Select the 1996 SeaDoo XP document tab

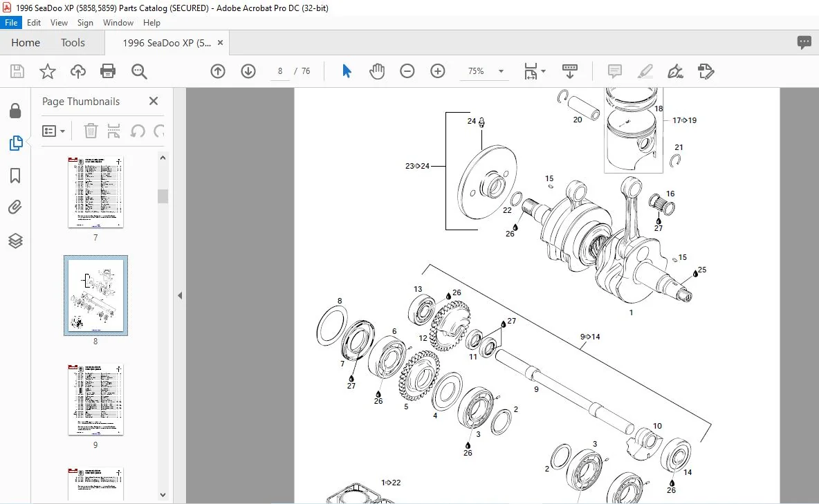coord(167,43)
